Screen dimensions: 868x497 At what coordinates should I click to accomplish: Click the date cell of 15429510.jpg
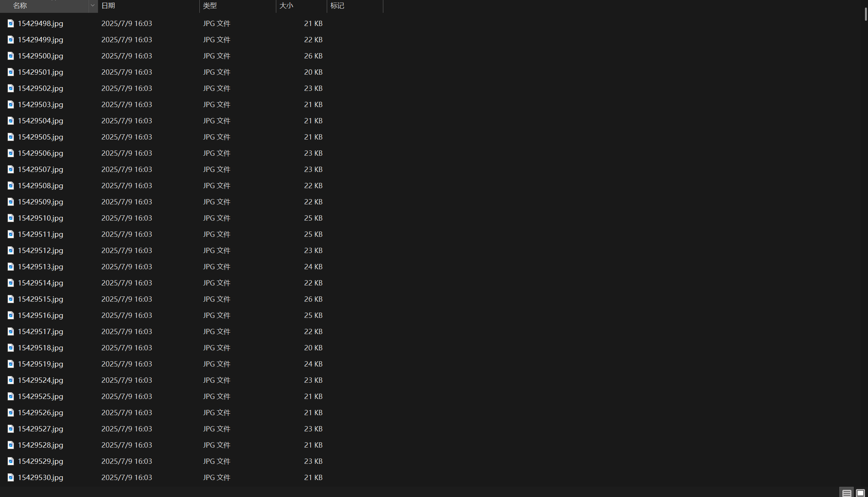coord(127,218)
